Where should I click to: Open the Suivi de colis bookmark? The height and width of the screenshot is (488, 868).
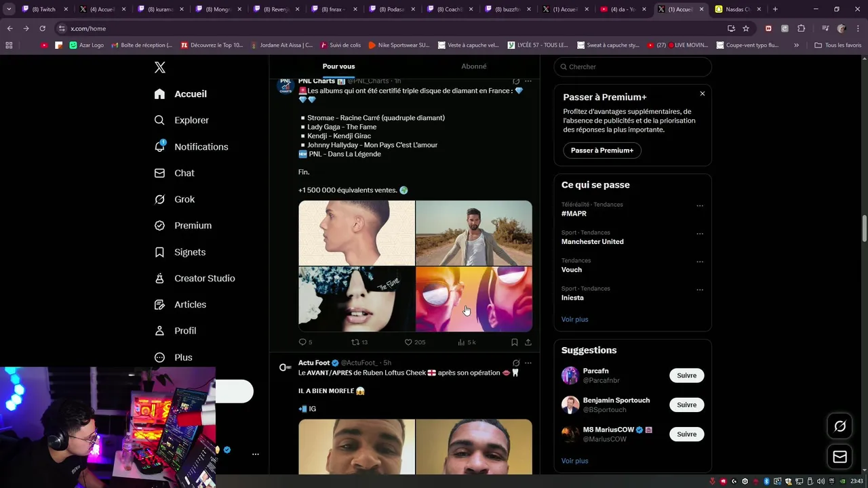(340, 45)
